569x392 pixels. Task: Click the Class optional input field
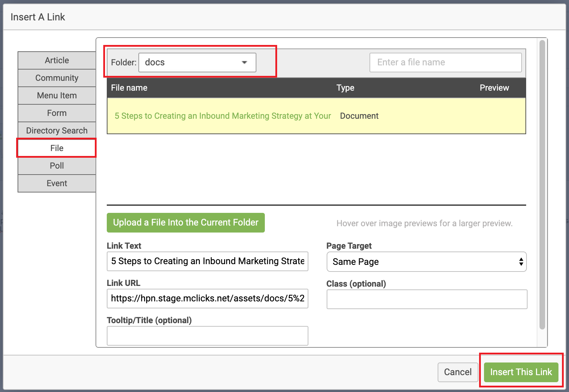[x=427, y=299]
